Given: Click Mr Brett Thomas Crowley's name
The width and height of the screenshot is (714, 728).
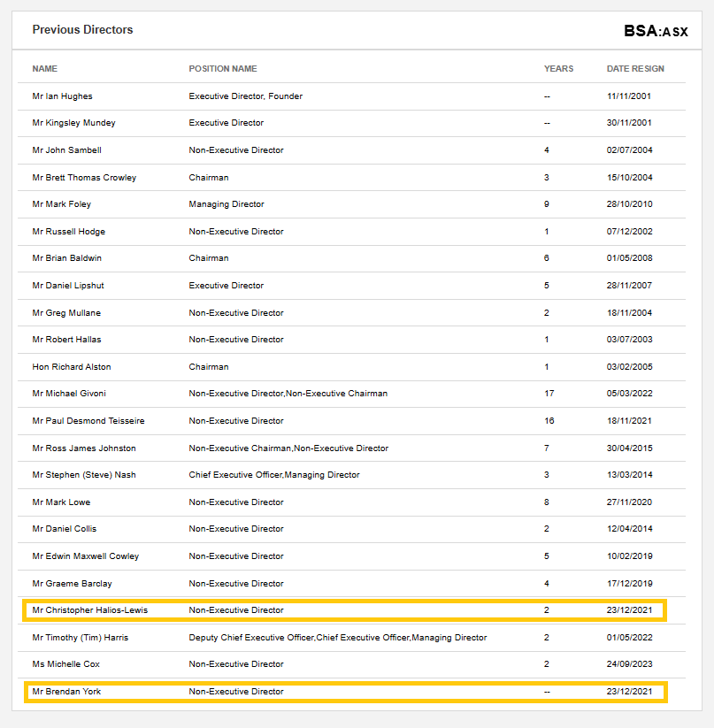Looking at the screenshot, I should click(x=84, y=178).
